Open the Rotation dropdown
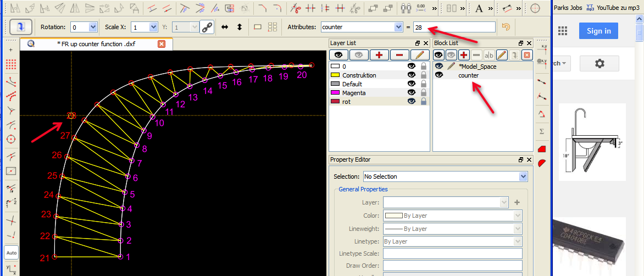644x276 pixels. (92, 27)
